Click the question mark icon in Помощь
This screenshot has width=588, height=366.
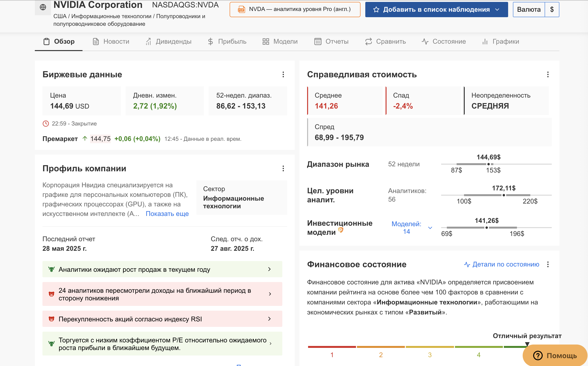click(538, 356)
